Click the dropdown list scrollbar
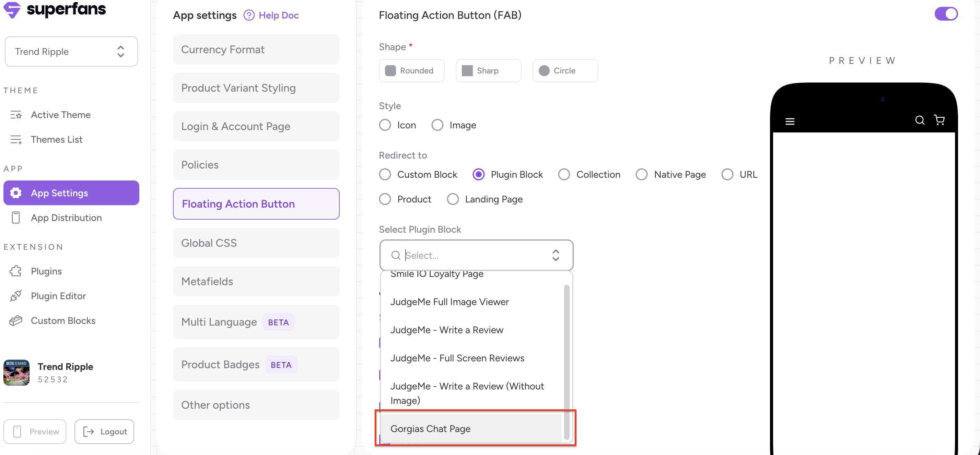980x455 pixels. click(x=567, y=361)
